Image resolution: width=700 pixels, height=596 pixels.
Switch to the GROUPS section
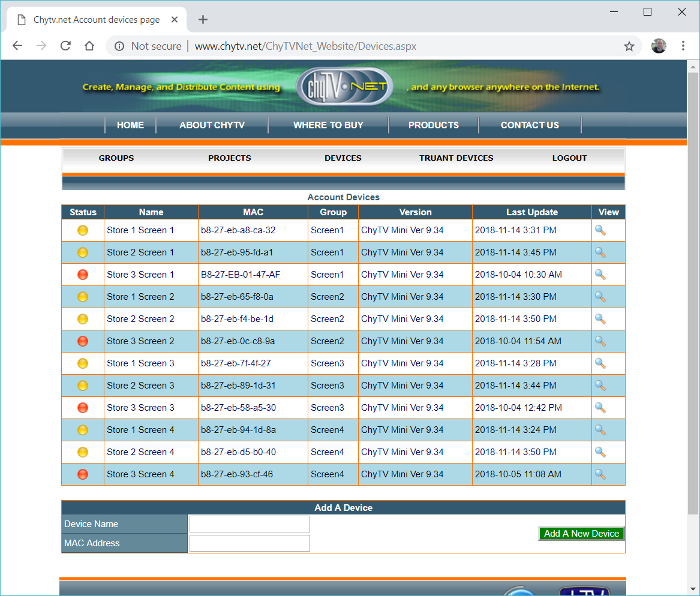coord(116,158)
